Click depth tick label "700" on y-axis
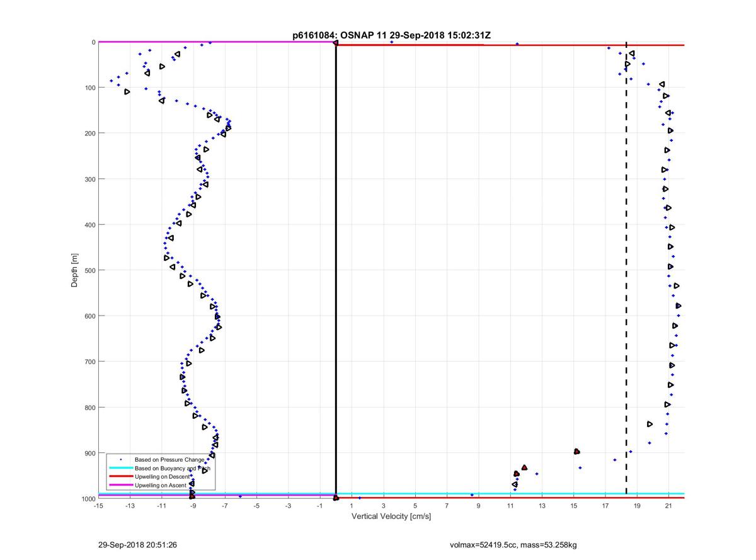This screenshot has width=756, height=560. (x=89, y=362)
